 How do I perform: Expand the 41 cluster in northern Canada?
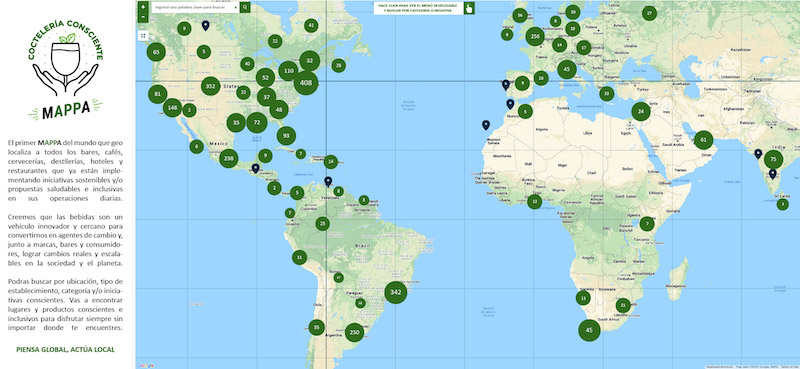[x=311, y=26]
